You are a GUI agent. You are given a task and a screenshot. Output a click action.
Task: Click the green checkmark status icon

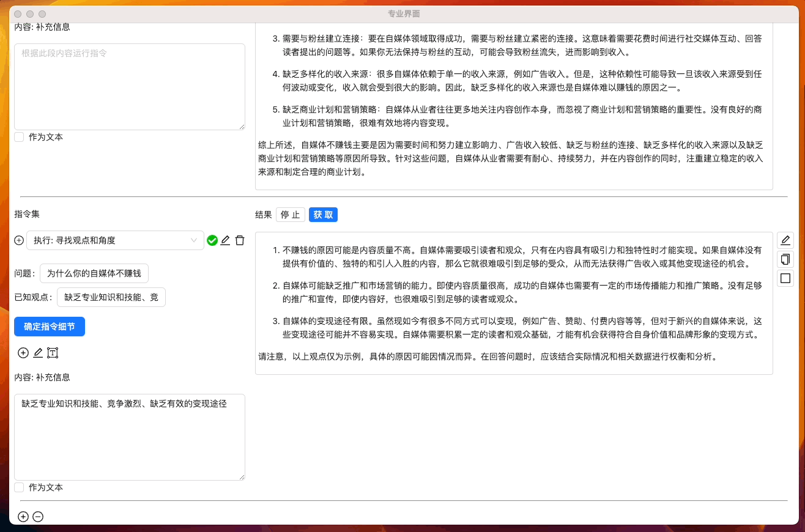click(x=212, y=241)
